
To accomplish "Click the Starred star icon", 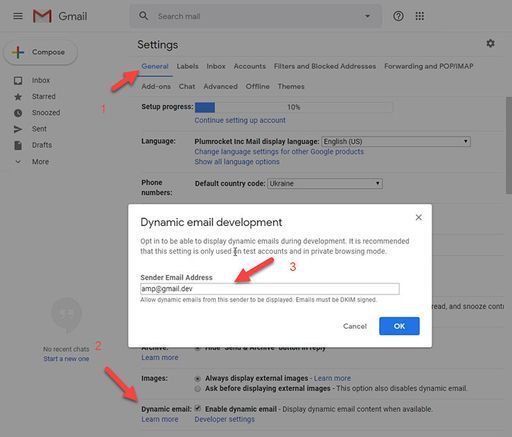I will [x=18, y=97].
